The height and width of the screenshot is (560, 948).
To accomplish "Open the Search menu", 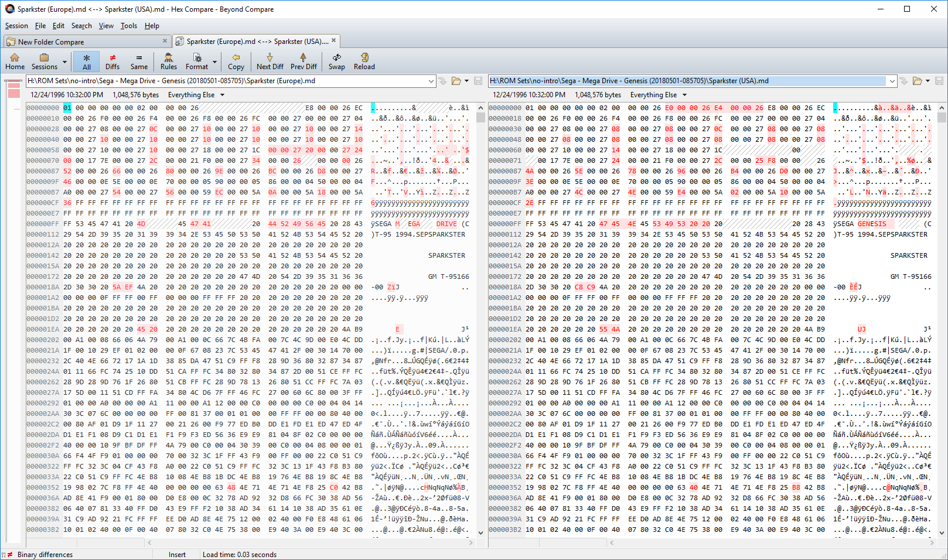I will click(81, 26).
